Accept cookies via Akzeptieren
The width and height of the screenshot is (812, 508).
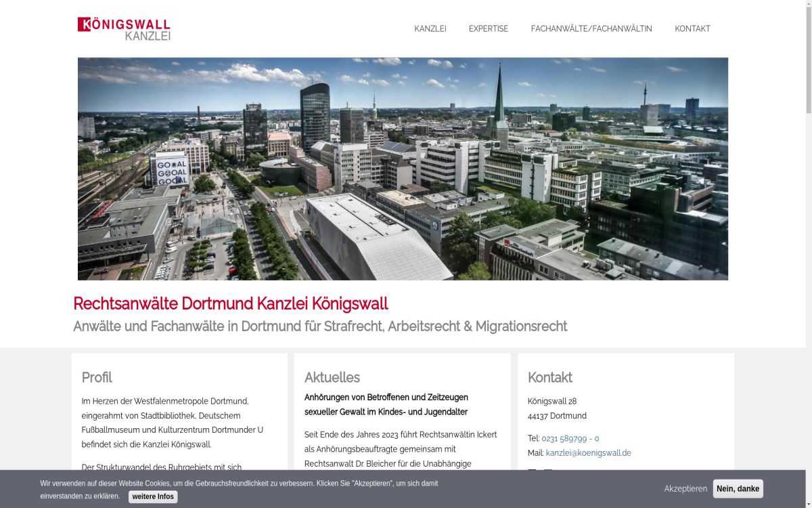coord(685,488)
